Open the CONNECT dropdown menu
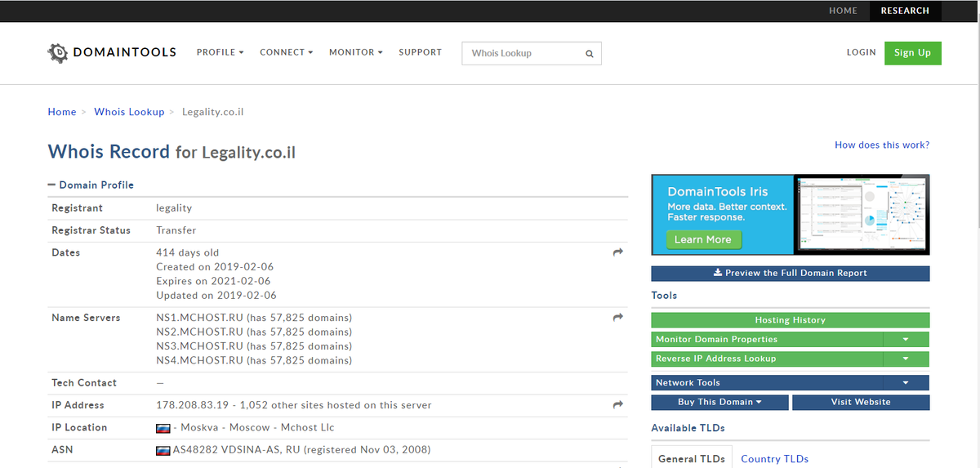This screenshot has width=980, height=468. 287,52
